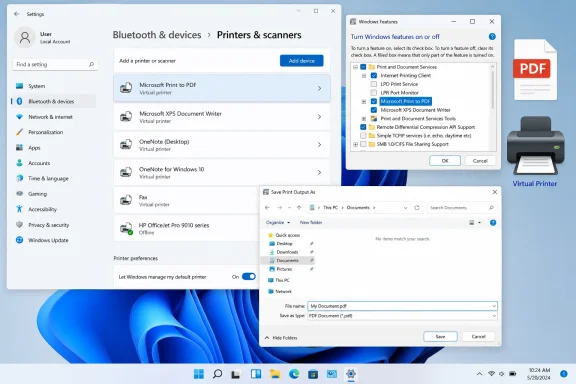Open Windows Start menu in taskbar
576x384 pixels.
click(x=199, y=374)
